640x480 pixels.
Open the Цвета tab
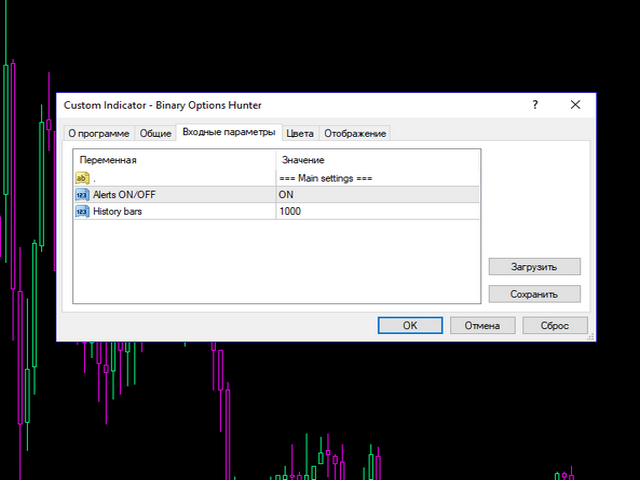pyautogui.click(x=300, y=133)
